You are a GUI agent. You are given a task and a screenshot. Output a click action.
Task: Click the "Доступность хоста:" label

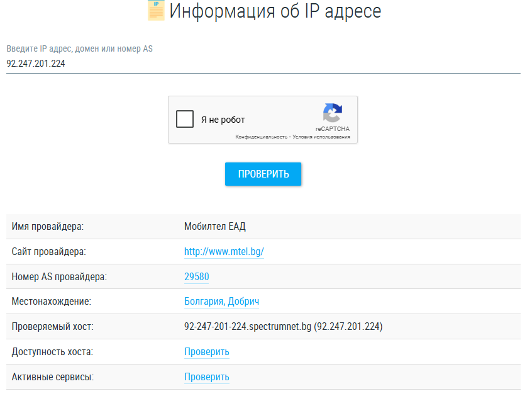[x=52, y=352]
